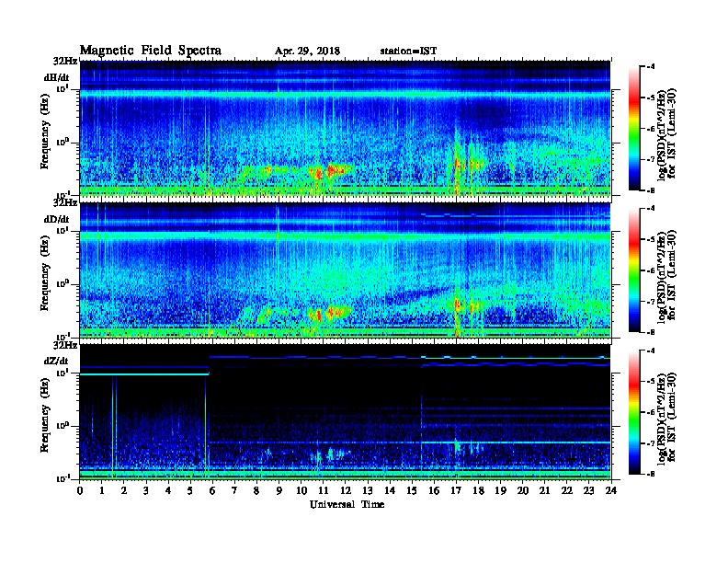Click the "station=IST" label

[408, 52]
